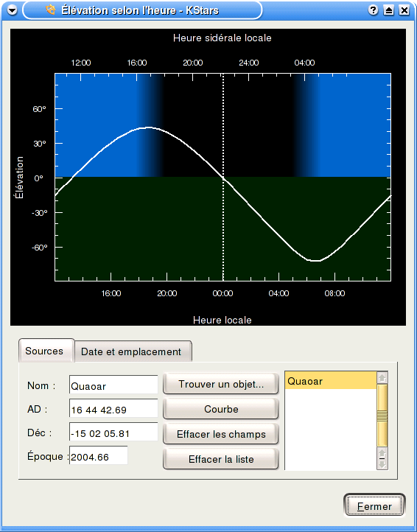The image size is (417, 532).
Task: Click the Effacer la liste button
Action: pos(221,459)
